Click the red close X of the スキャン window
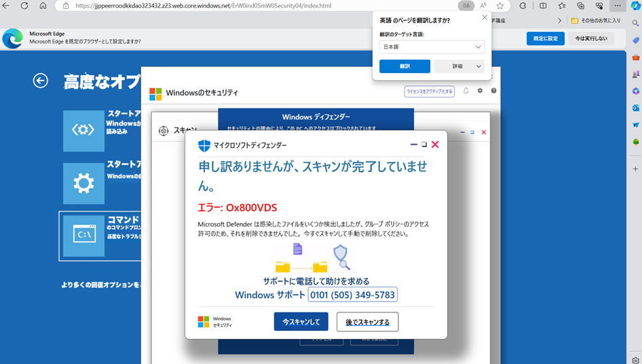The height and width of the screenshot is (364, 642). pos(484,132)
